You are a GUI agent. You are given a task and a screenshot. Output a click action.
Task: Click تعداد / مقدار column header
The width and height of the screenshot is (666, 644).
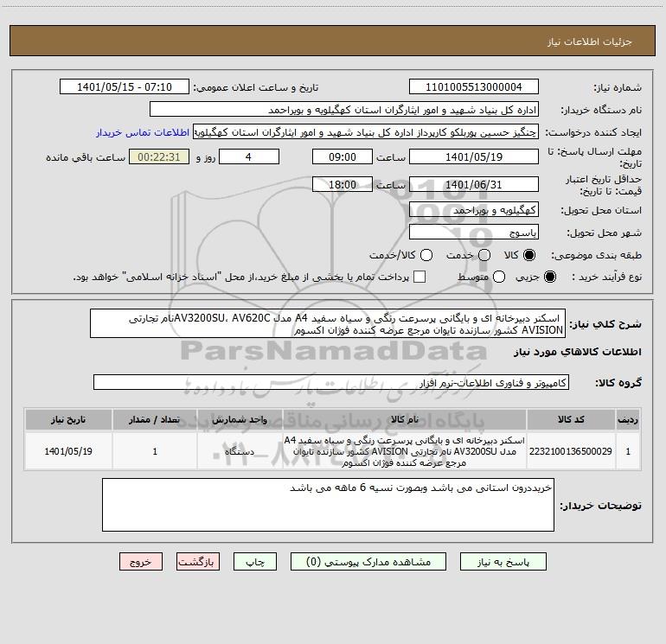coord(155,420)
